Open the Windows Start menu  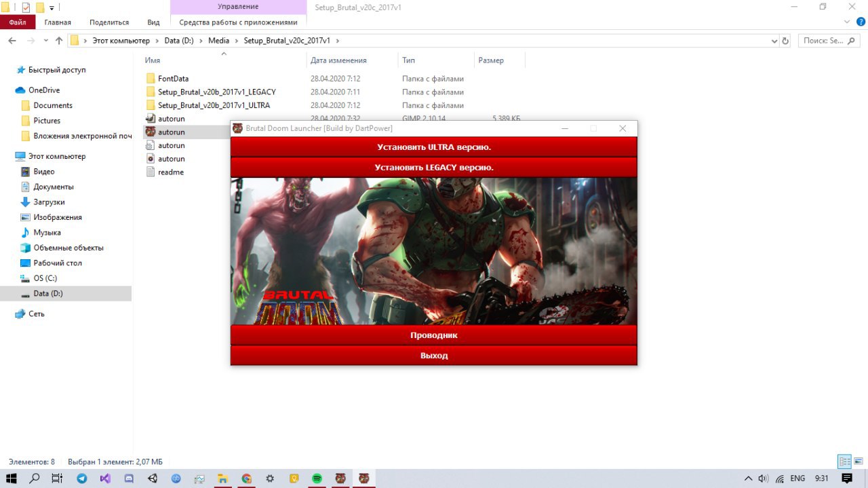(x=12, y=478)
